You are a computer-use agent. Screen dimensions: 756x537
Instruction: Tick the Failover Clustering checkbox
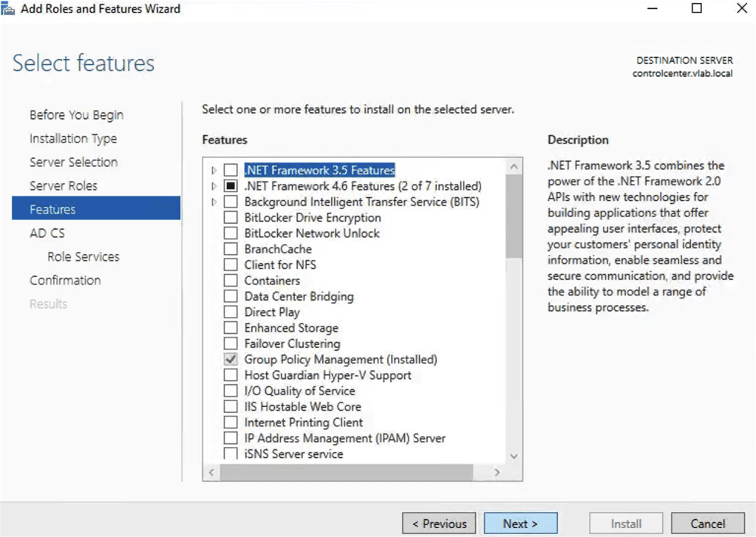click(x=231, y=343)
